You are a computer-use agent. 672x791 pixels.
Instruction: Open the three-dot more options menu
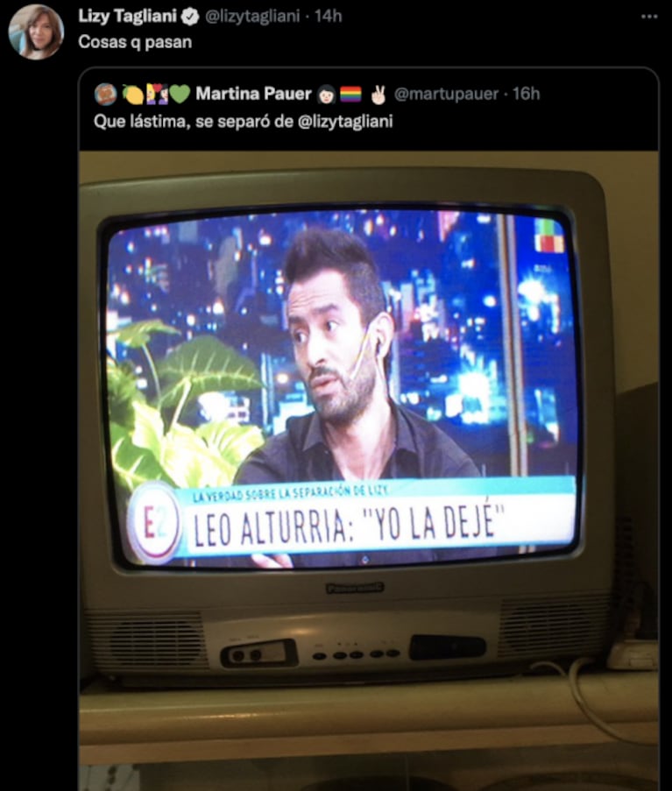point(649,17)
